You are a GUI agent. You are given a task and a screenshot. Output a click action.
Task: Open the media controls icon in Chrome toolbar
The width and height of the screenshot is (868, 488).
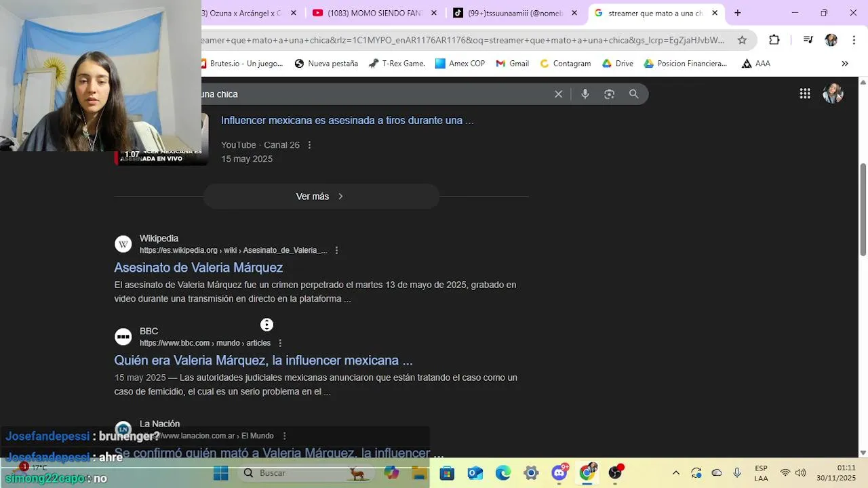[808, 40]
